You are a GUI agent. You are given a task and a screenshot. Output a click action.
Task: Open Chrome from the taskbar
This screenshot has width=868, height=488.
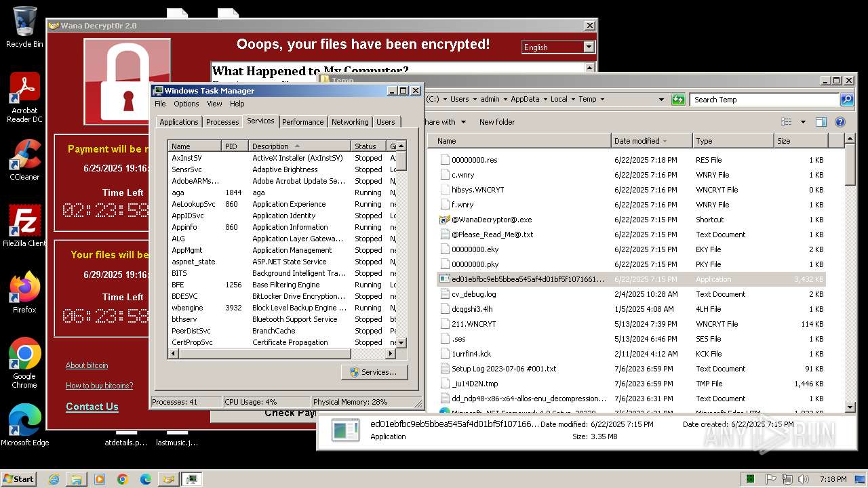123,479
